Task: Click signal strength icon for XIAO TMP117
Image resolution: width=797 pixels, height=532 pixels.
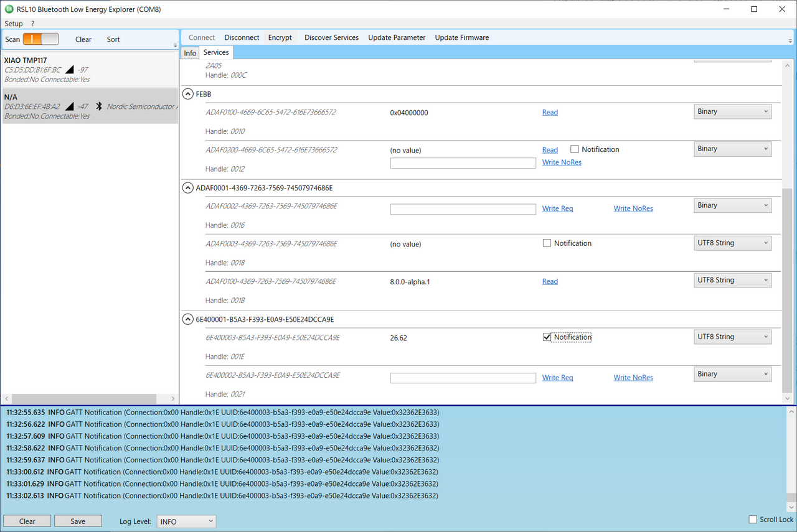Action: click(69, 70)
